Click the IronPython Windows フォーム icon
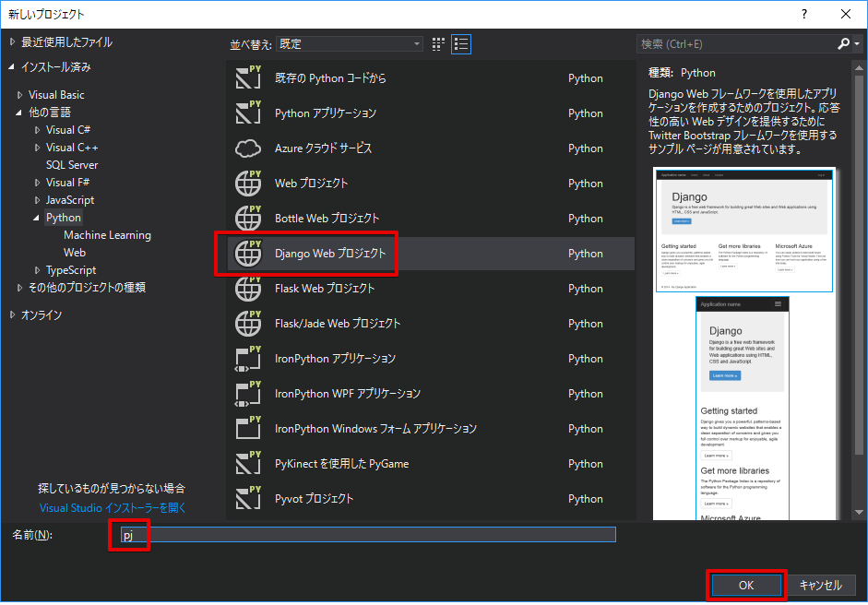The width and height of the screenshot is (868, 605). (248, 429)
